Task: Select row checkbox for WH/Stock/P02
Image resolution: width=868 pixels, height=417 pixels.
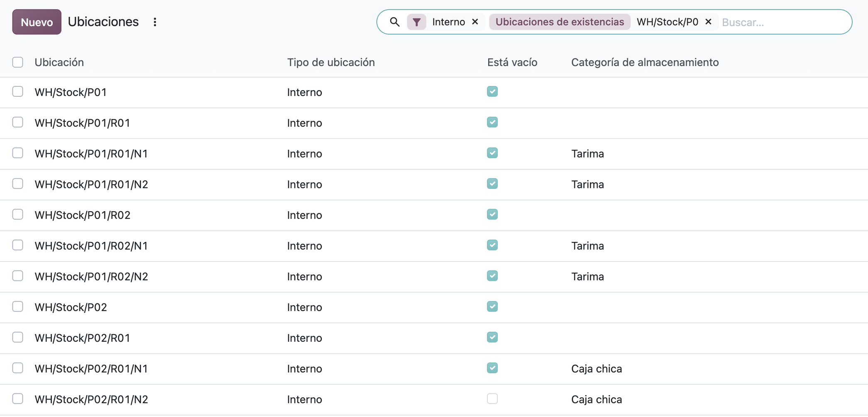Action: [x=18, y=306]
